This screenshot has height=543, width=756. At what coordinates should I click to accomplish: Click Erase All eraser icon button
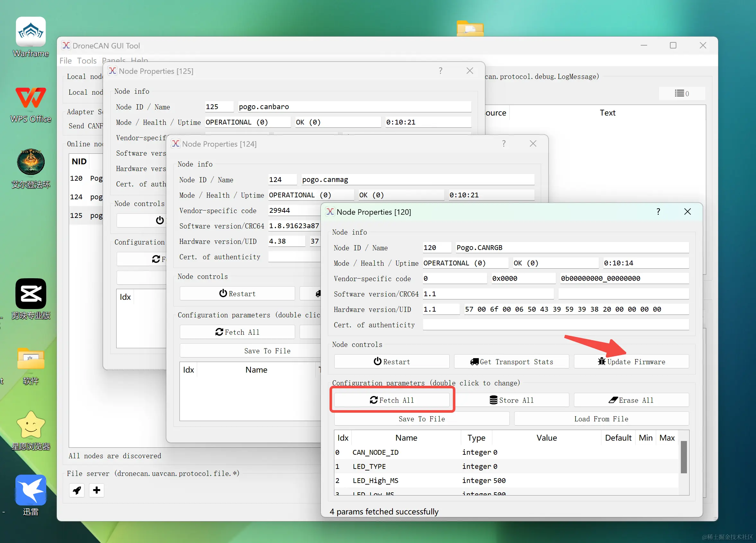click(x=631, y=400)
